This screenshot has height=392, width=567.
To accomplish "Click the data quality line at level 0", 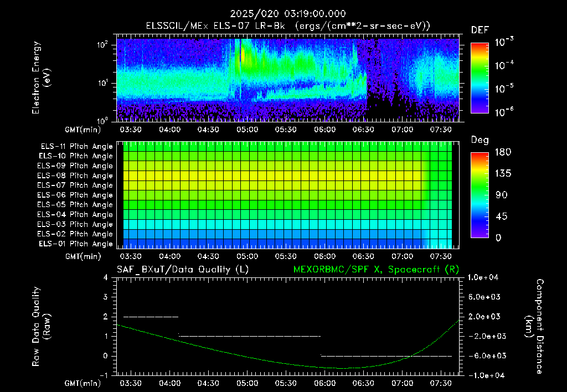I will (x=386, y=356).
